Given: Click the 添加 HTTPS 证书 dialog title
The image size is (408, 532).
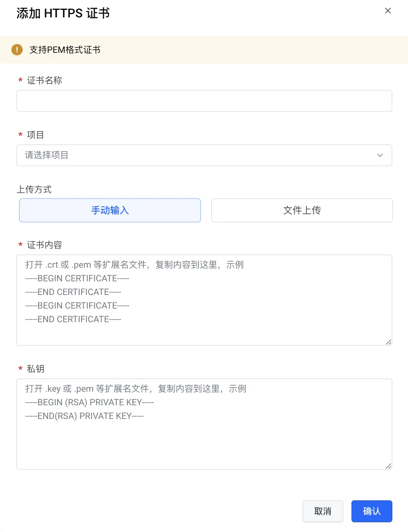Looking at the screenshot, I should click(63, 13).
